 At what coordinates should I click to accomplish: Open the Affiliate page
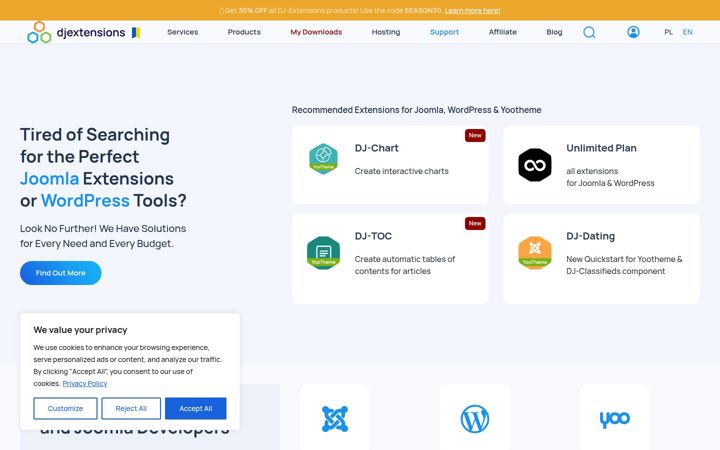click(503, 32)
